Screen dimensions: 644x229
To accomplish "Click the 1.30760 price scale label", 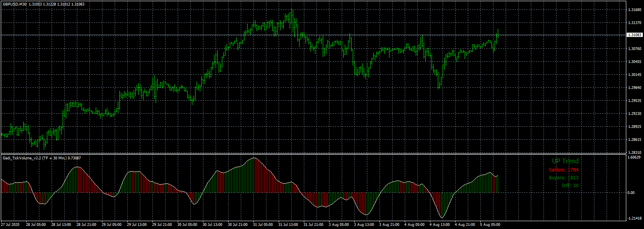I will coord(635,49).
